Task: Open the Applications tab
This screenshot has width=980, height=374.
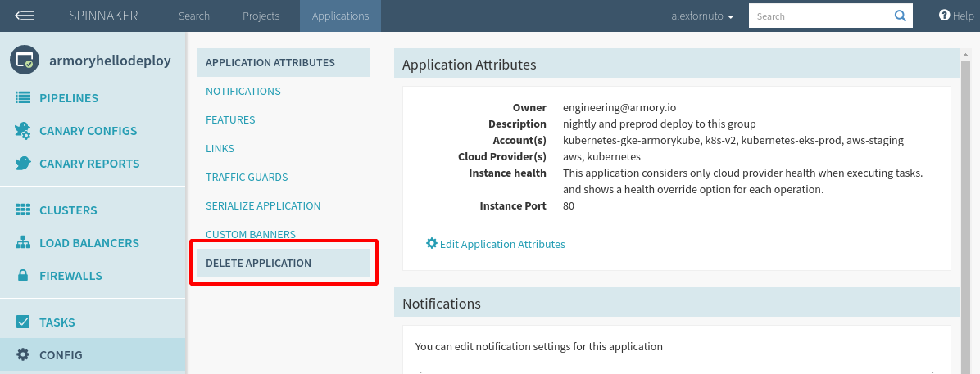Action: (x=340, y=16)
